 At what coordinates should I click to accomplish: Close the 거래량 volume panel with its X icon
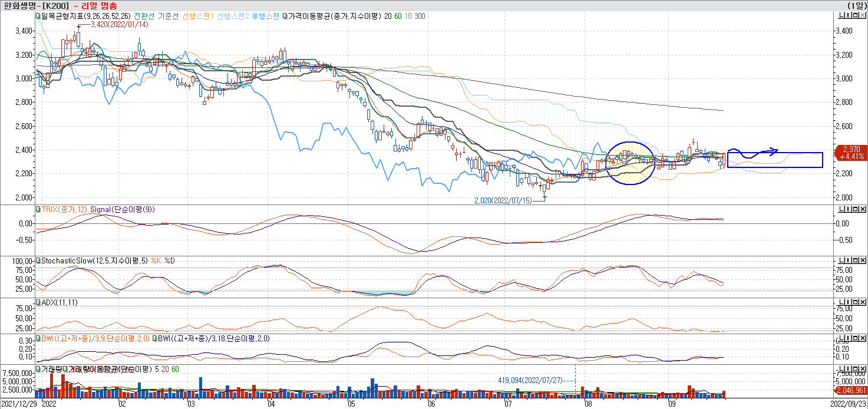click(863, 369)
